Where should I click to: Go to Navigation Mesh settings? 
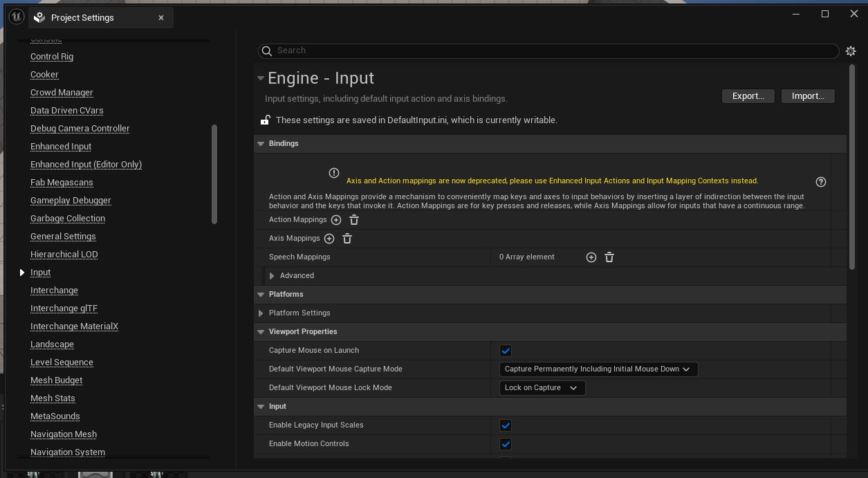pyautogui.click(x=64, y=434)
